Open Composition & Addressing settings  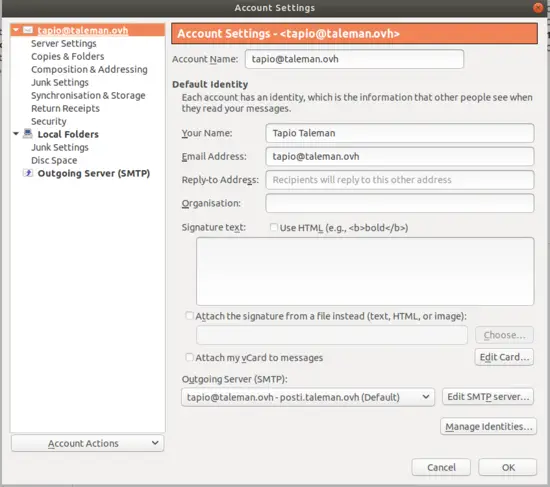coord(89,69)
